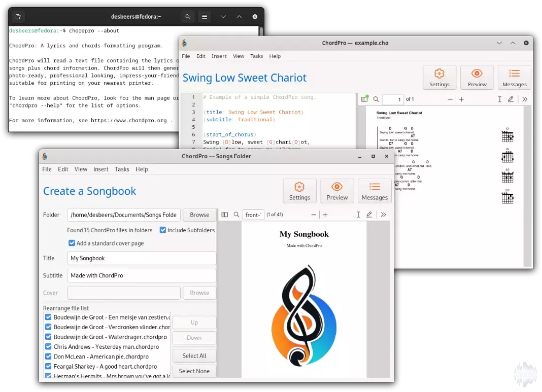Click the new tab icon in terminal titlebar

[18, 17]
